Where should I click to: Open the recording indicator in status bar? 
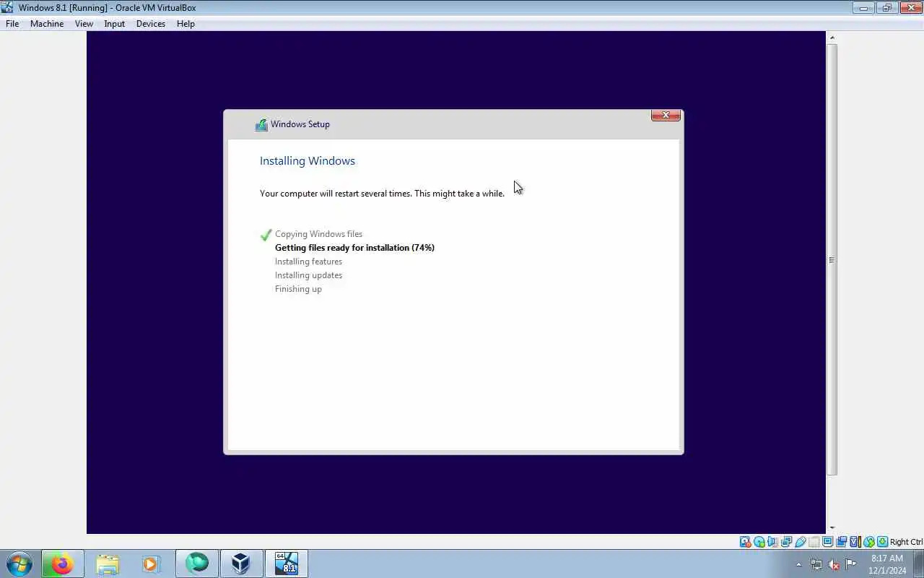tap(841, 542)
